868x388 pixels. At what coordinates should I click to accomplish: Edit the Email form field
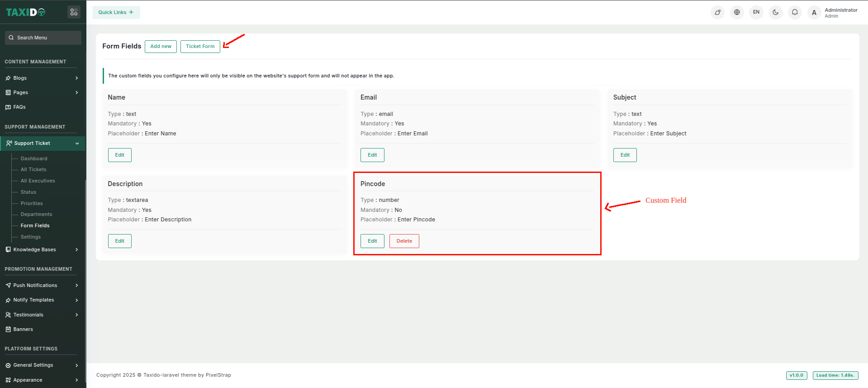click(372, 155)
